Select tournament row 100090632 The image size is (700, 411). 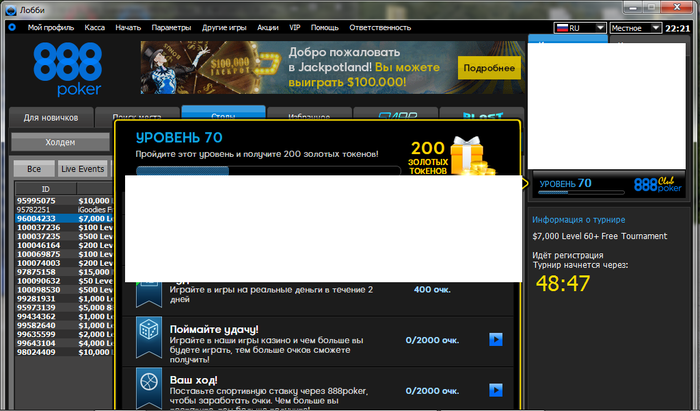(x=64, y=281)
